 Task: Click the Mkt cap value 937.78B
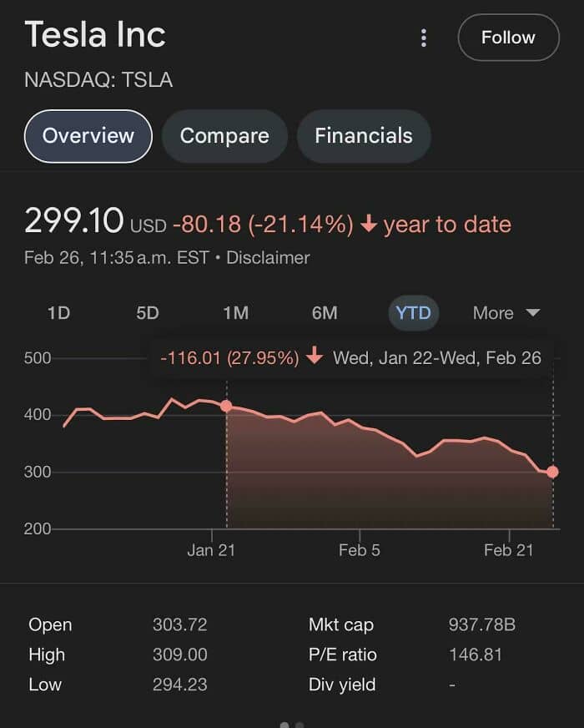click(x=482, y=624)
